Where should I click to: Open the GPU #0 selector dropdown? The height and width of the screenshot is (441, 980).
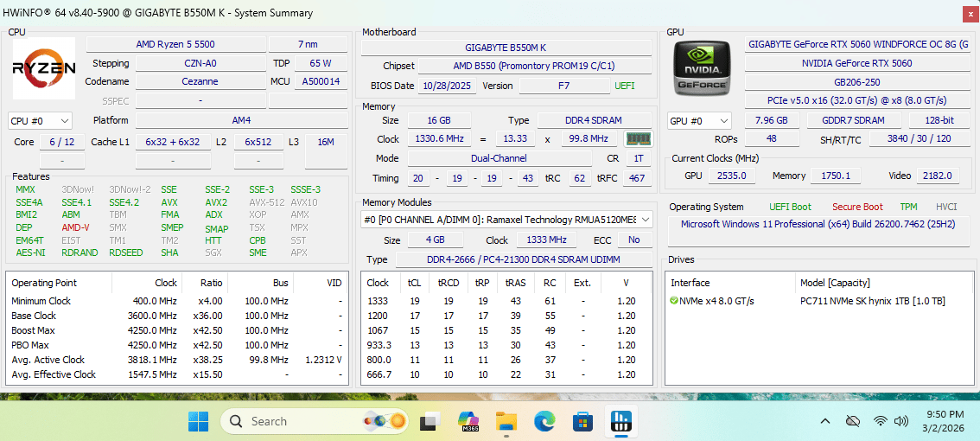(x=699, y=121)
